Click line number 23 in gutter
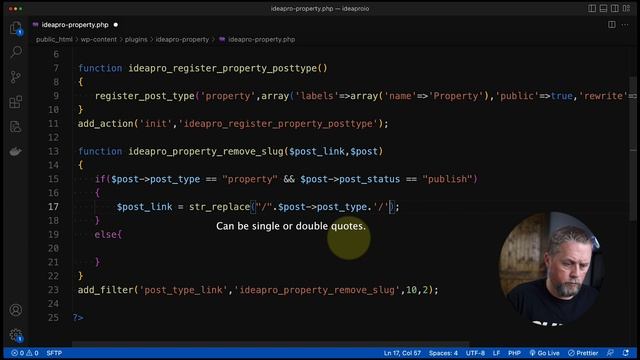Screen dimensions: 640x360 [53, 290]
